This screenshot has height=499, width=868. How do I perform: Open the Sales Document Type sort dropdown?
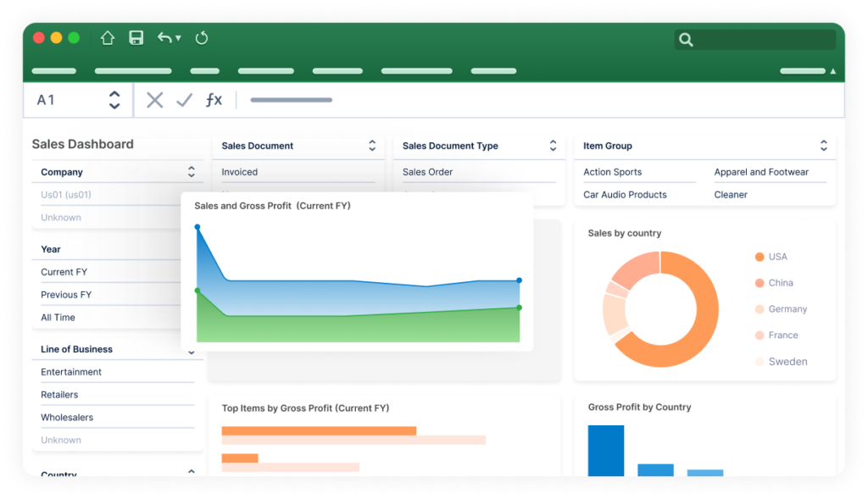pyautogui.click(x=555, y=145)
